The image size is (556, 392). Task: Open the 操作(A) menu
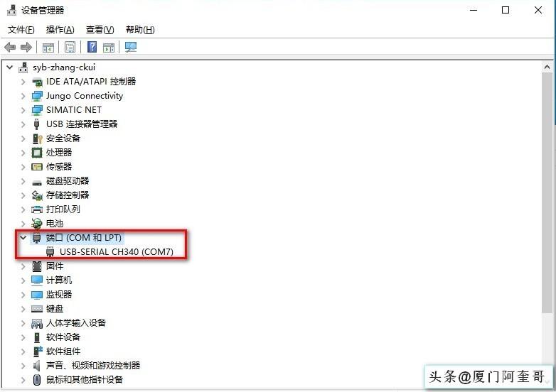60,30
